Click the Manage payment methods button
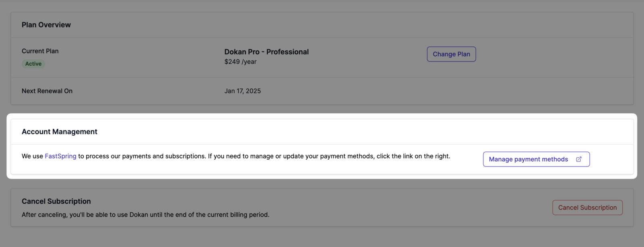644x247 pixels. point(536,159)
